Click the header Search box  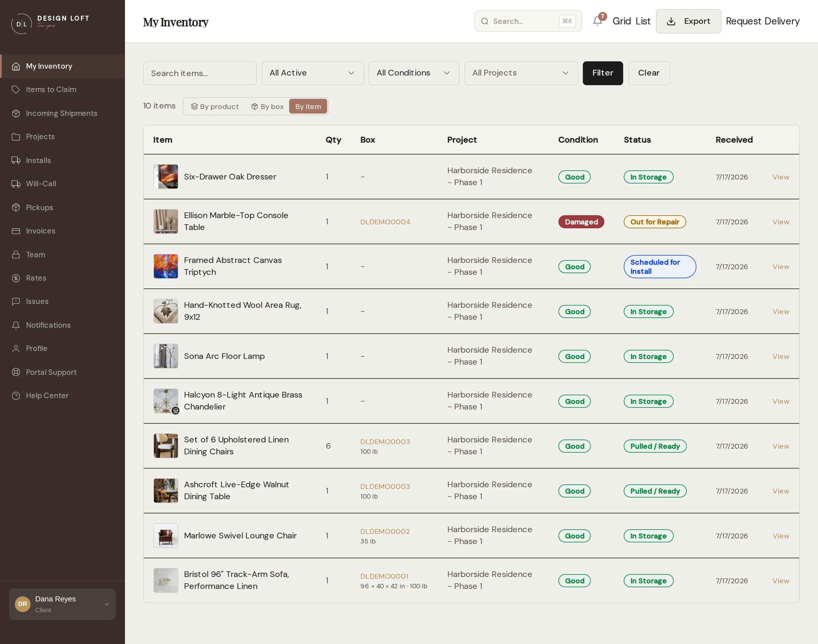[528, 21]
